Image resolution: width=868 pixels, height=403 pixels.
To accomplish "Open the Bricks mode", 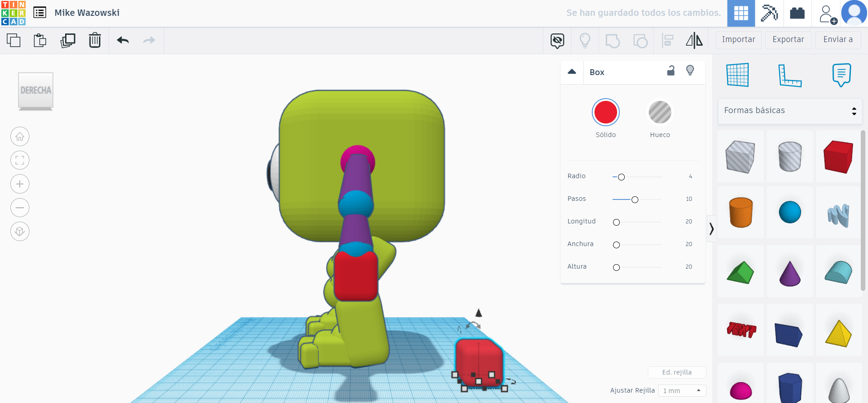I will (797, 13).
